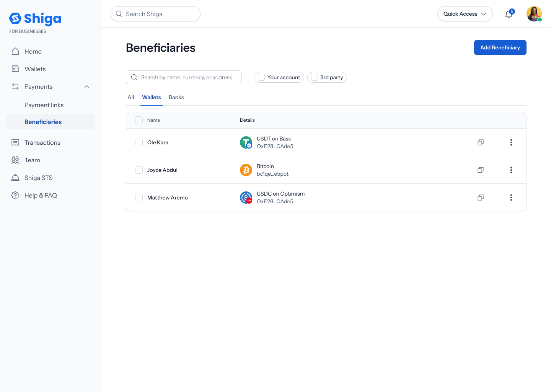Click the Name column header
Screen dimensions: 551x392
153,120
